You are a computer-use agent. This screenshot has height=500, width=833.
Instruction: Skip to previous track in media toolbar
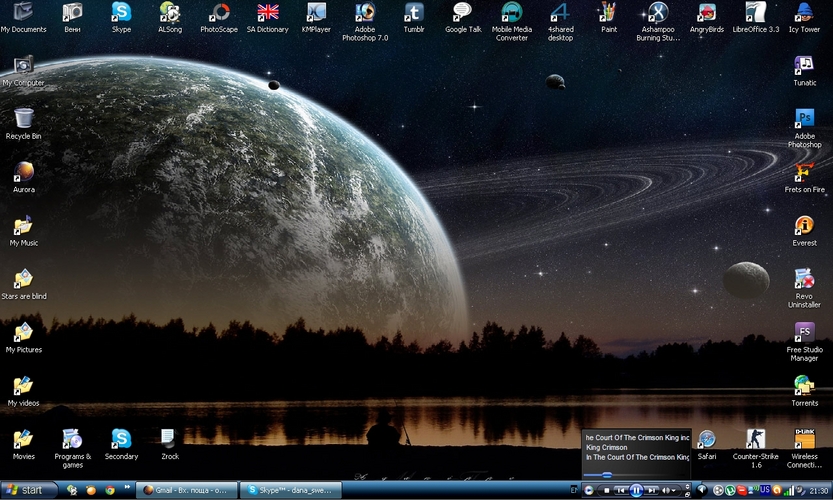point(620,490)
